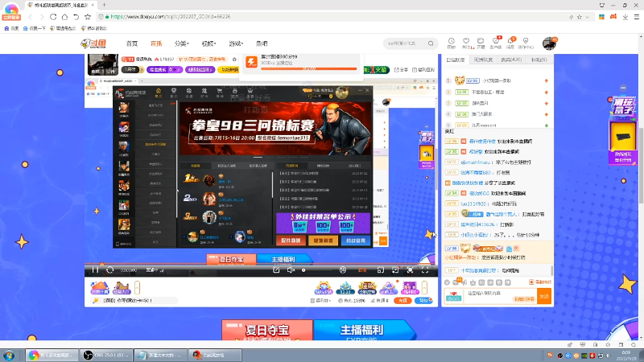This screenshot has width=644, height=362.
Task: Switch to the second ranking tab
Action: point(483,60)
